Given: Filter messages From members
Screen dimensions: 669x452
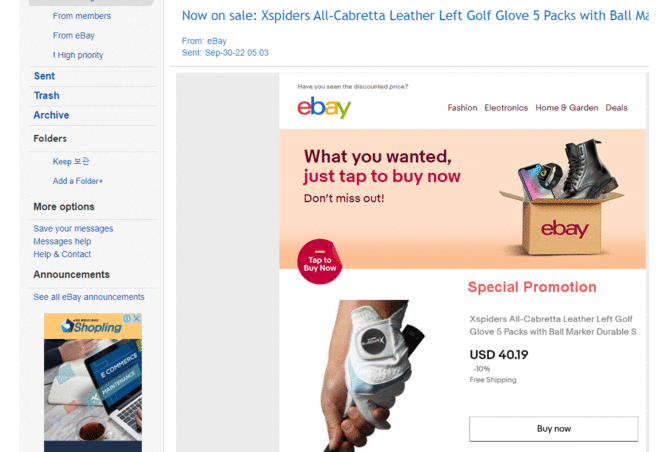Looking at the screenshot, I should click(x=82, y=16).
